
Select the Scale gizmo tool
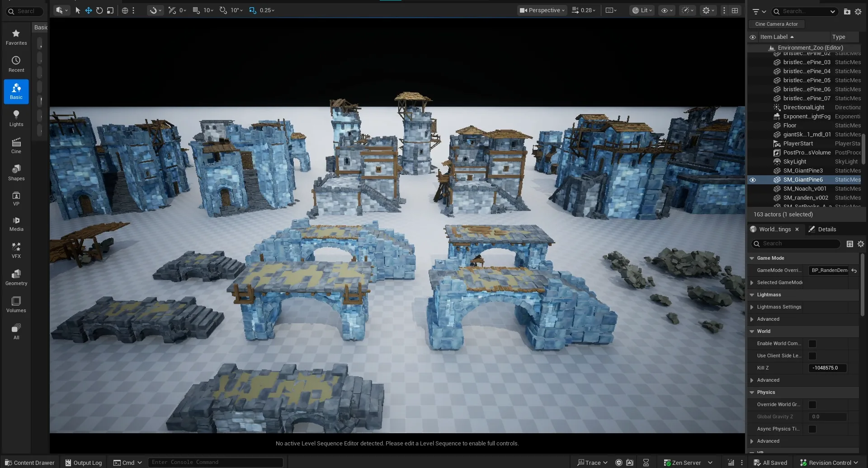[x=110, y=10]
